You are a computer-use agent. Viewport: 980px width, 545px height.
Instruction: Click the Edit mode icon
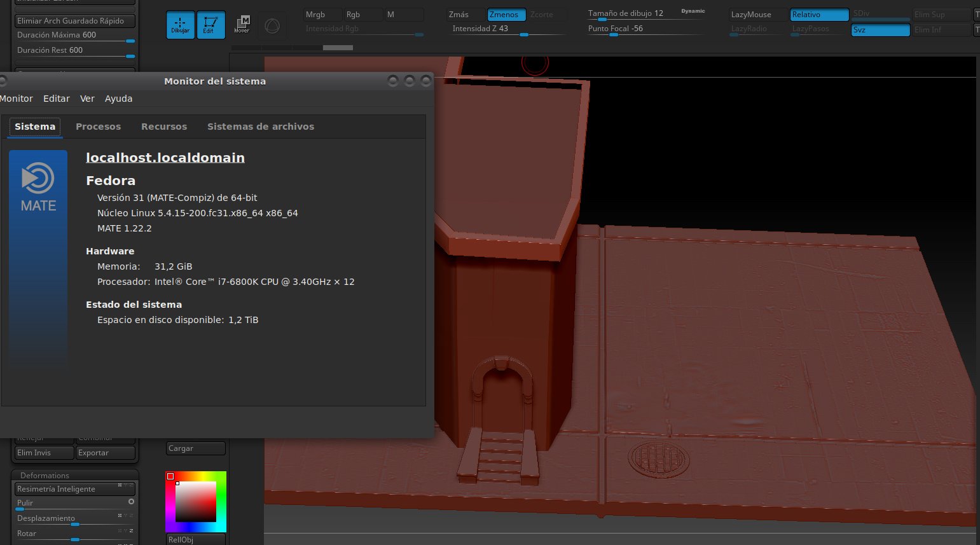click(x=210, y=25)
